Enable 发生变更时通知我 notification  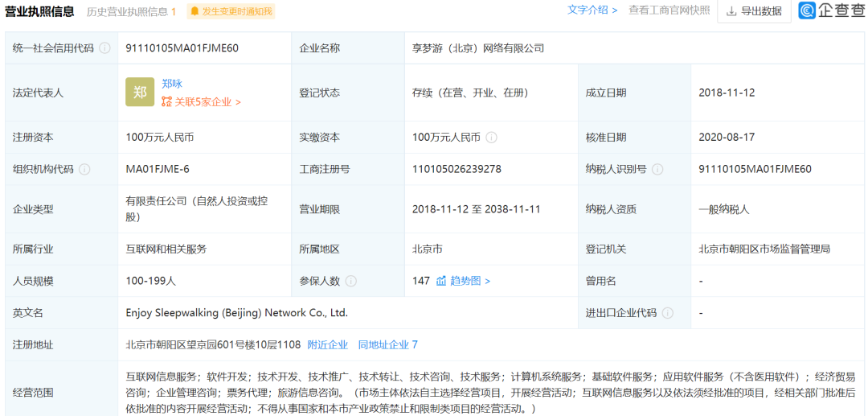[x=231, y=11]
